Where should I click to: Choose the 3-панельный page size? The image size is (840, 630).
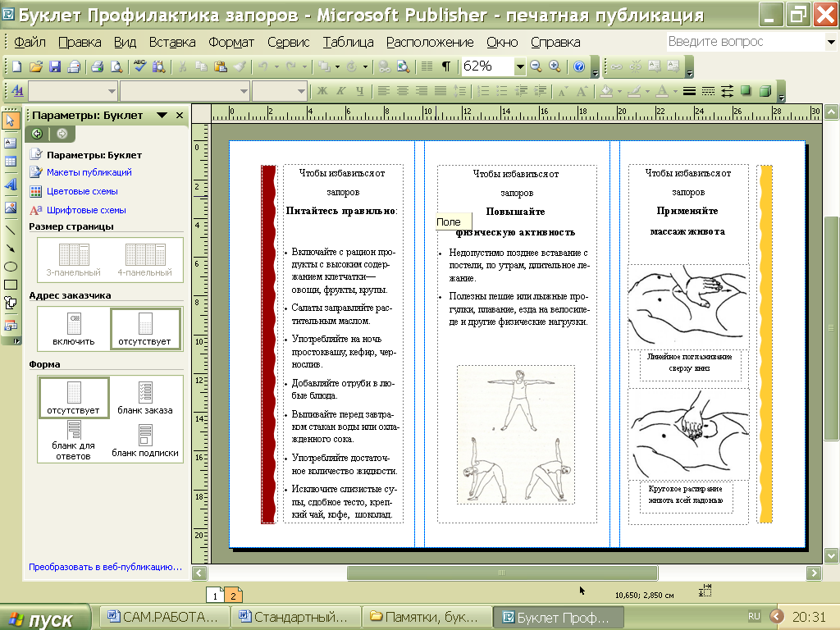[x=73, y=260]
